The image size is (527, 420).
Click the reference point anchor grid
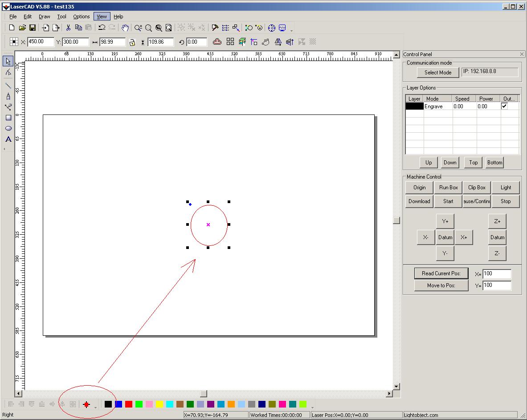pos(14,42)
